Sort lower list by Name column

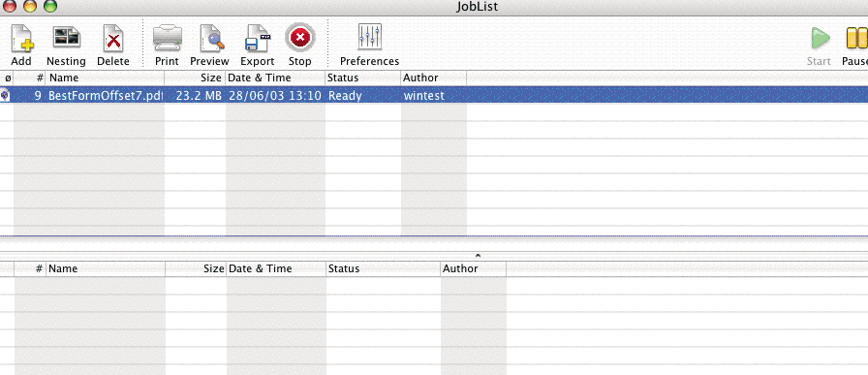tap(106, 268)
